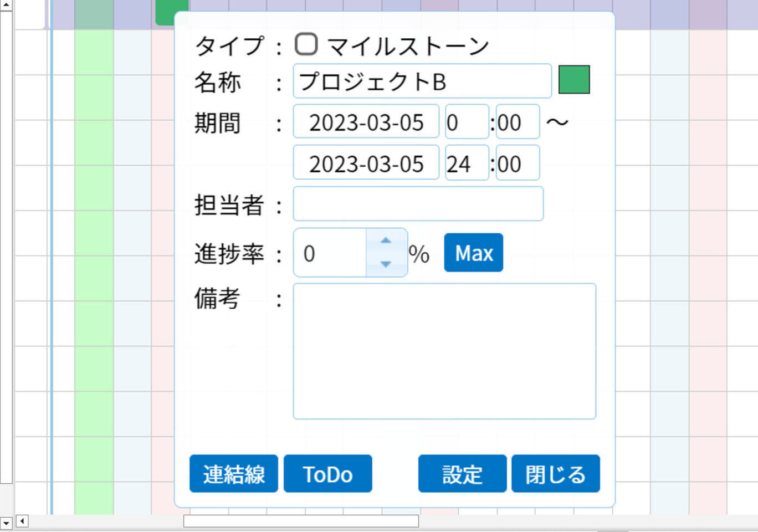Open ToDo from the dialog
The height and width of the screenshot is (532, 758).
click(x=327, y=474)
